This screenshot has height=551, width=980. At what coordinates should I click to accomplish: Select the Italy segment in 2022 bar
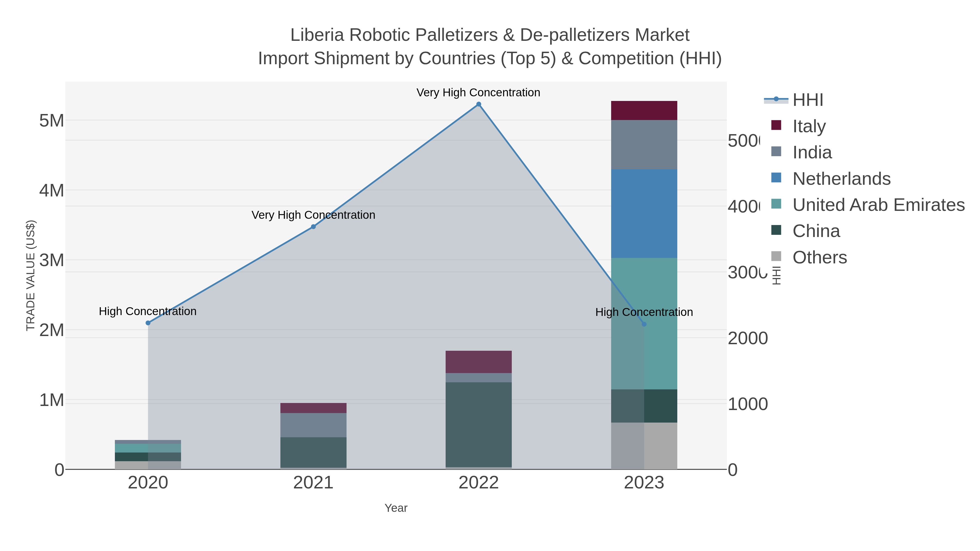pyautogui.click(x=479, y=362)
